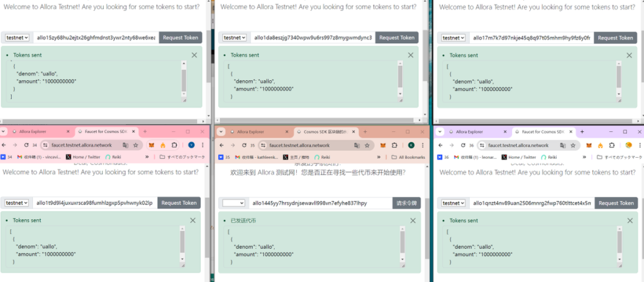Open Extensions puzzle icon in purple window 36
The image size is (644, 282).
[x=612, y=145]
